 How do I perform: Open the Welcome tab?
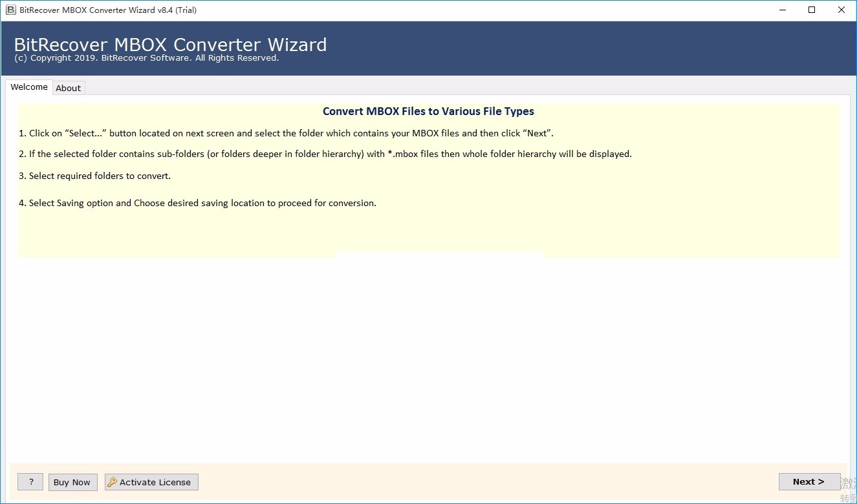pyautogui.click(x=29, y=87)
